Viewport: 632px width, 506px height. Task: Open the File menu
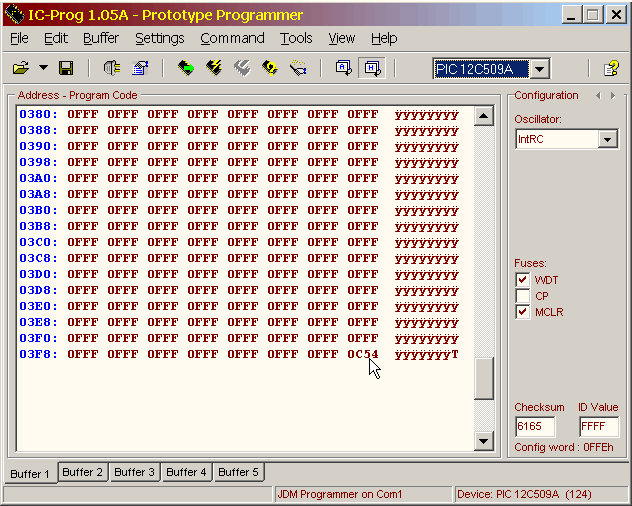(19, 38)
